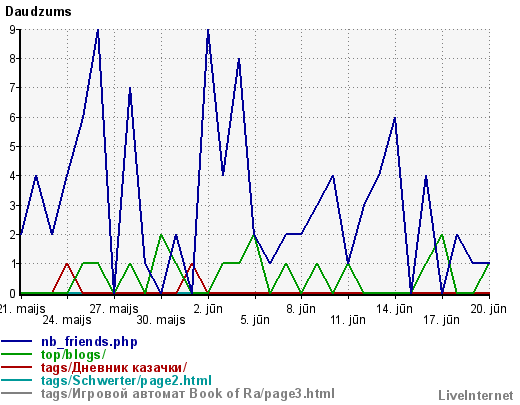Click the 24. maijs axis label

pyautogui.click(x=67, y=320)
